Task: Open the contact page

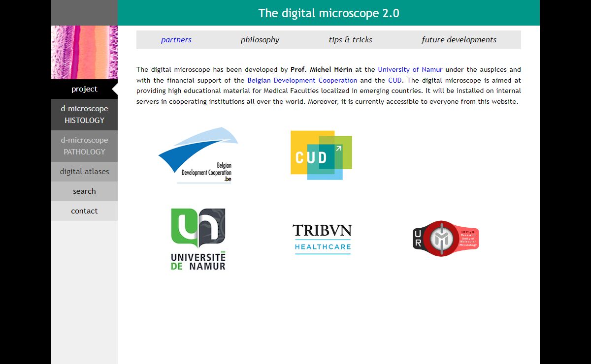Action: click(x=84, y=211)
